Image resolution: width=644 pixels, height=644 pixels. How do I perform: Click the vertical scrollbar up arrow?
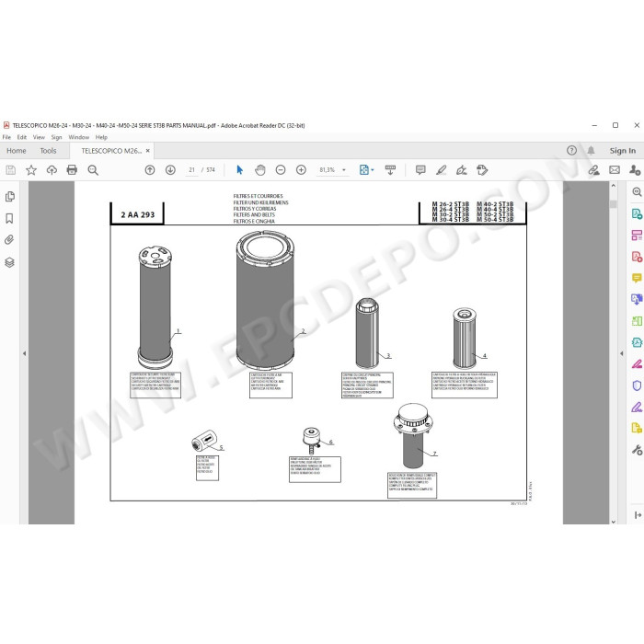[x=614, y=186]
